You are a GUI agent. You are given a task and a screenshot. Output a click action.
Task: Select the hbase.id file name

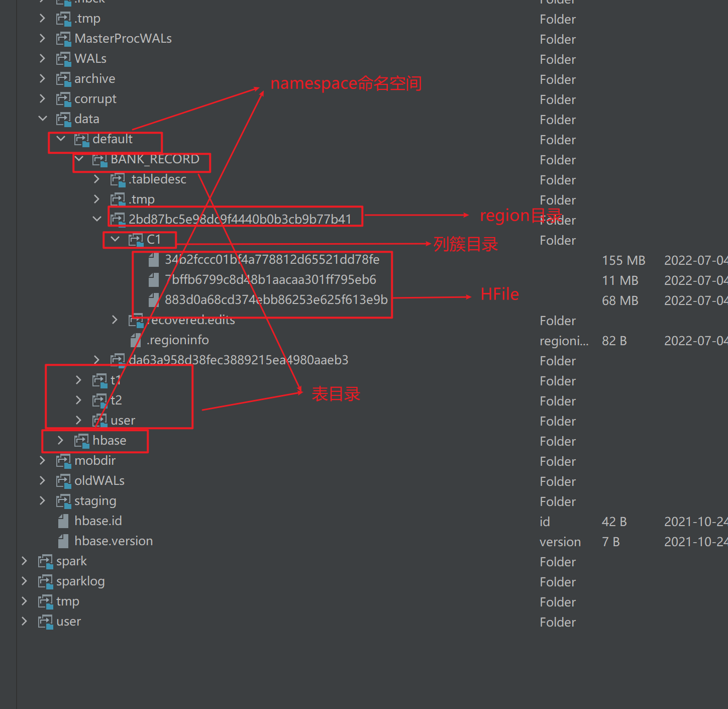tap(98, 521)
